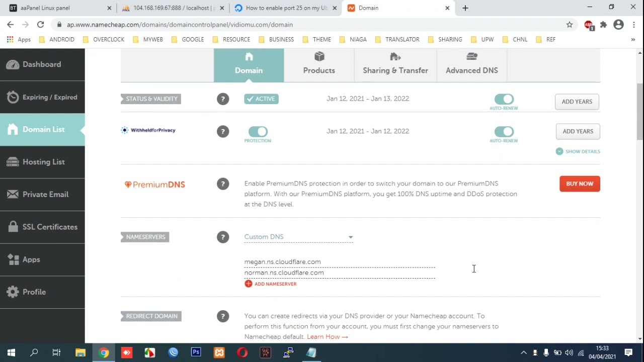The image size is (644, 362).
Task: Open the ANDROID bookmark folder
Action: click(56, 39)
